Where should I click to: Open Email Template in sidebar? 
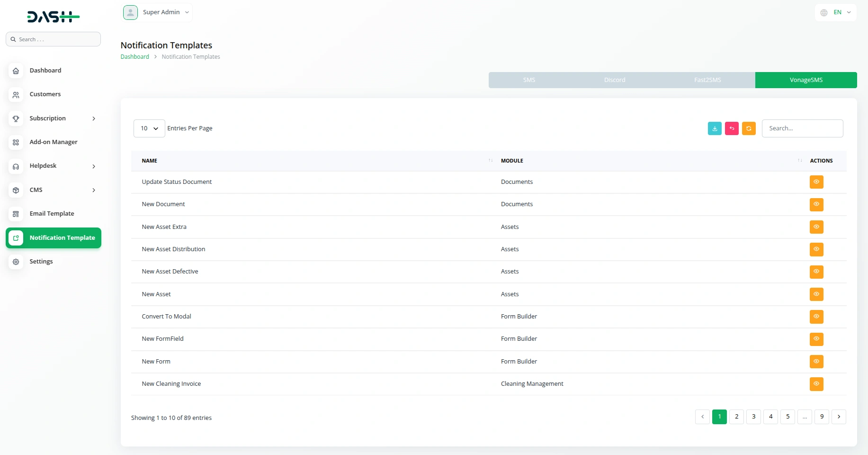pyautogui.click(x=52, y=214)
